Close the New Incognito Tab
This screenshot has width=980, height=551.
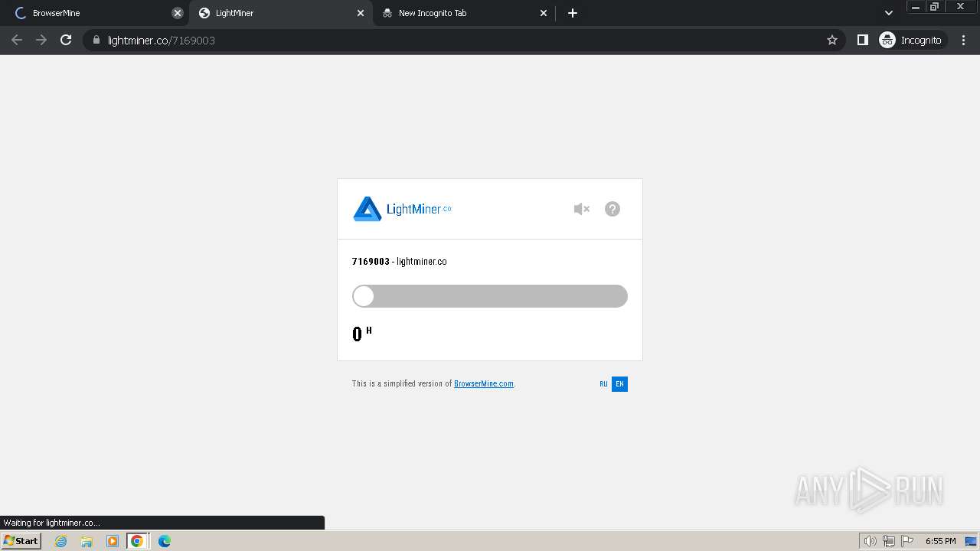[x=544, y=13]
